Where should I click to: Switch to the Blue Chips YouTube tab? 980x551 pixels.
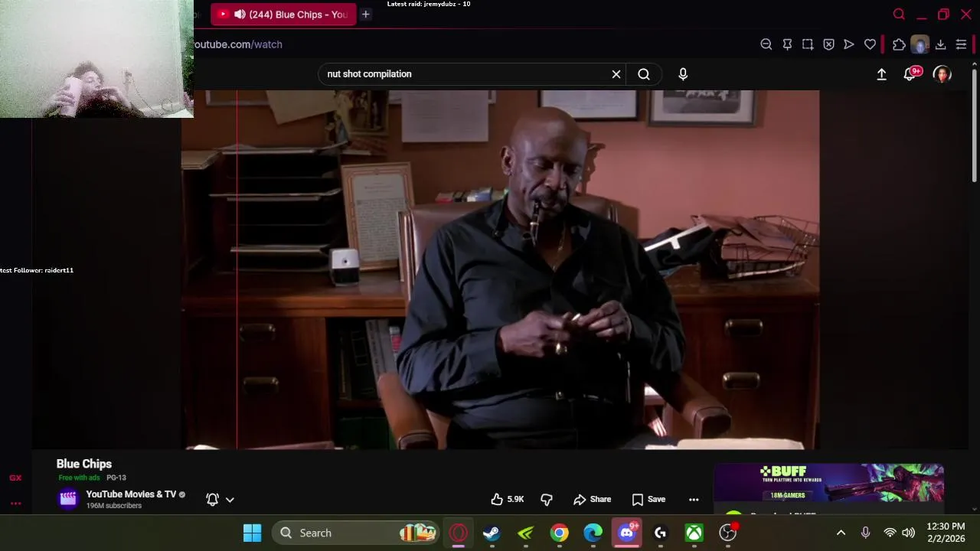pos(283,15)
